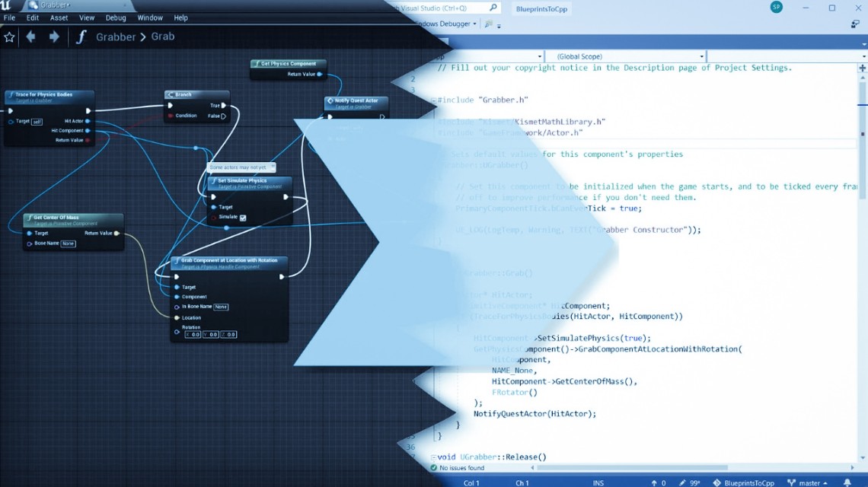Open the Debug menu
The height and width of the screenshot is (487, 868).
116,18
